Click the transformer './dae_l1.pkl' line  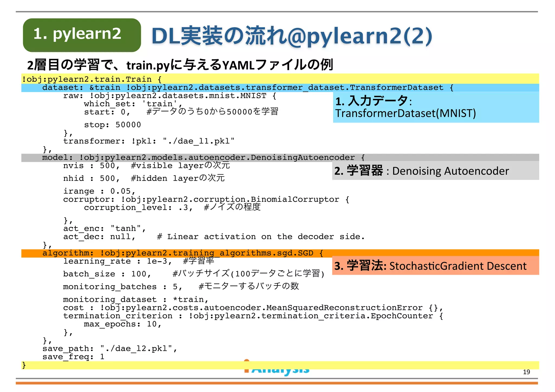pyautogui.click(x=149, y=141)
